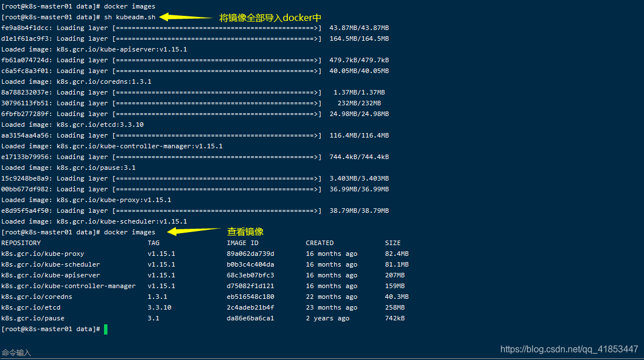
Task: Click the IMAGE ID column header
Action: (x=243, y=243)
